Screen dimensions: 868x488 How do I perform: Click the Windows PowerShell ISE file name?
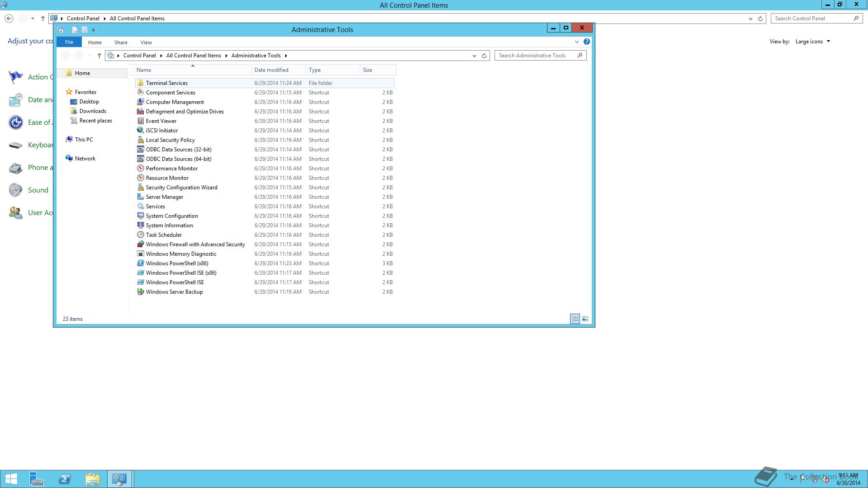pyautogui.click(x=175, y=282)
